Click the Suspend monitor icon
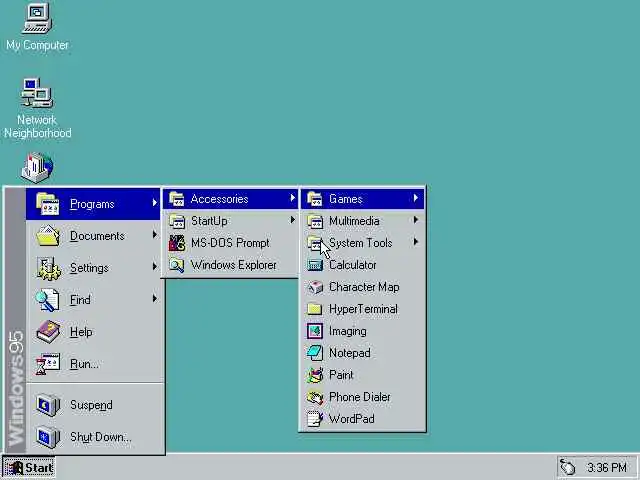 (x=48, y=405)
